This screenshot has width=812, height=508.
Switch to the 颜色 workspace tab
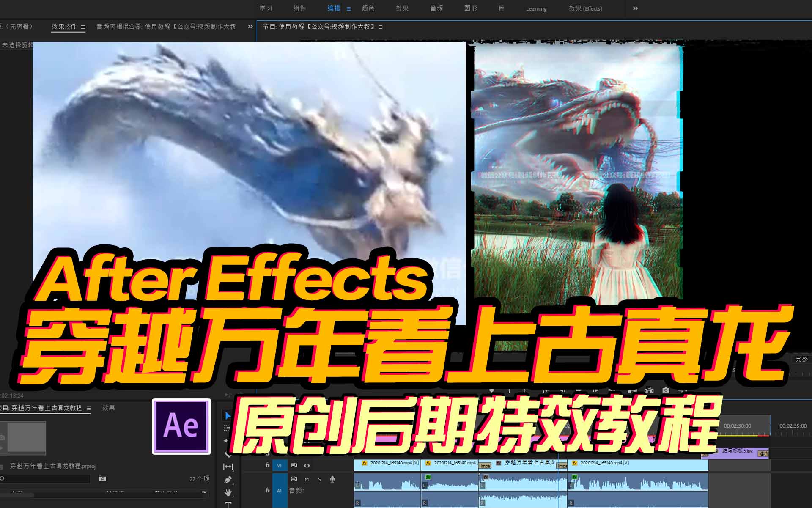click(x=368, y=8)
